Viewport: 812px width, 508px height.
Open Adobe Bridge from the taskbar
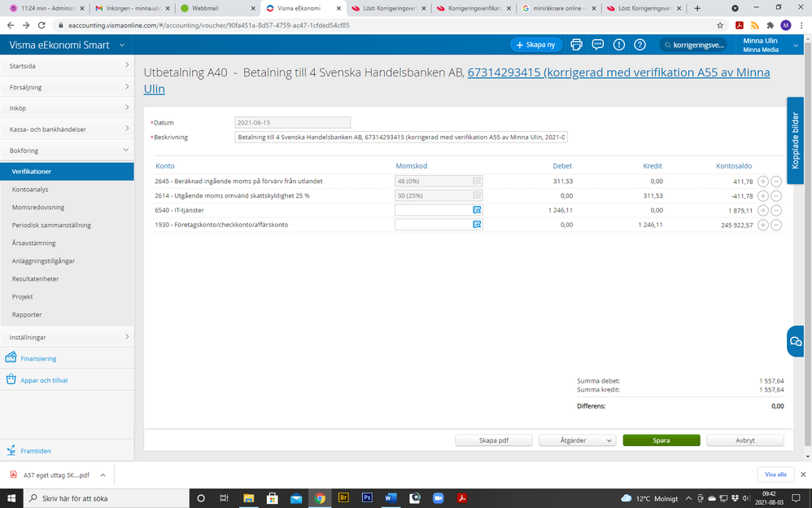coord(343,497)
